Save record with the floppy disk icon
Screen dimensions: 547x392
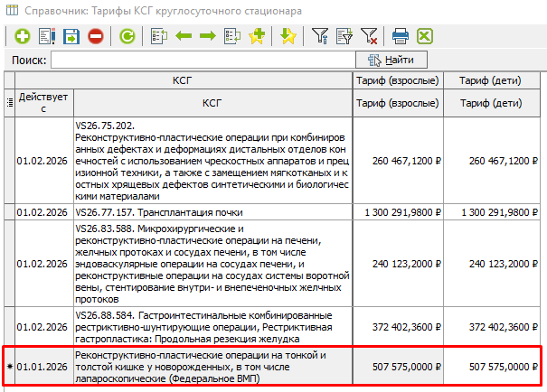[x=71, y=36]
